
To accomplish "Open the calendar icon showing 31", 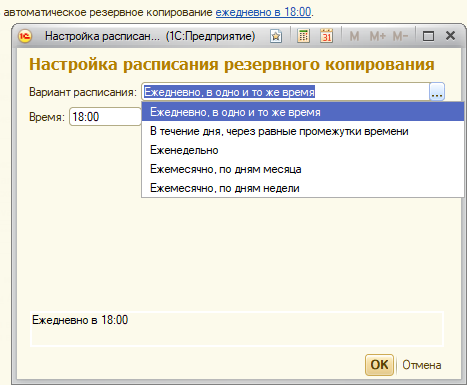I will click(x=326, y=36).
